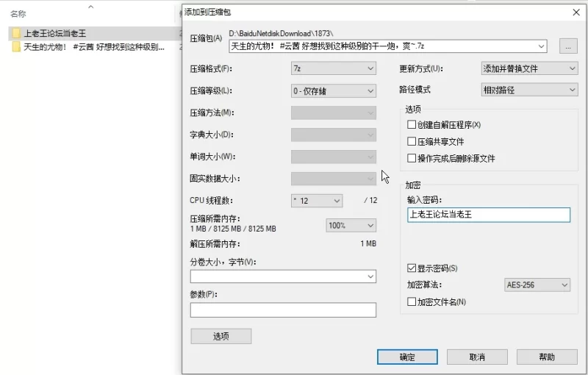Close the 添加到压缩包 dialog
Image resolution: width=588 pixels, height=375 pixels.
pyautogui.click(x=576, y=12)
